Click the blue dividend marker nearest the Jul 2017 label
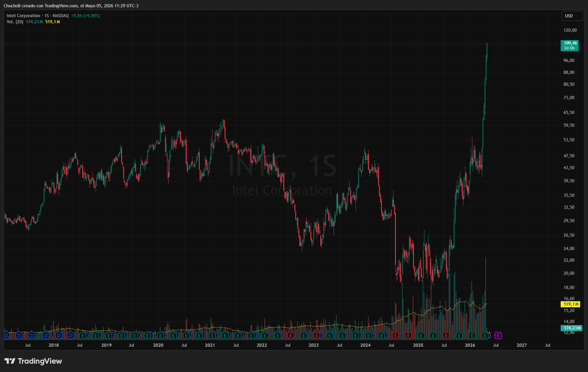This screenshot has height=372, width=588. (32, 336)
